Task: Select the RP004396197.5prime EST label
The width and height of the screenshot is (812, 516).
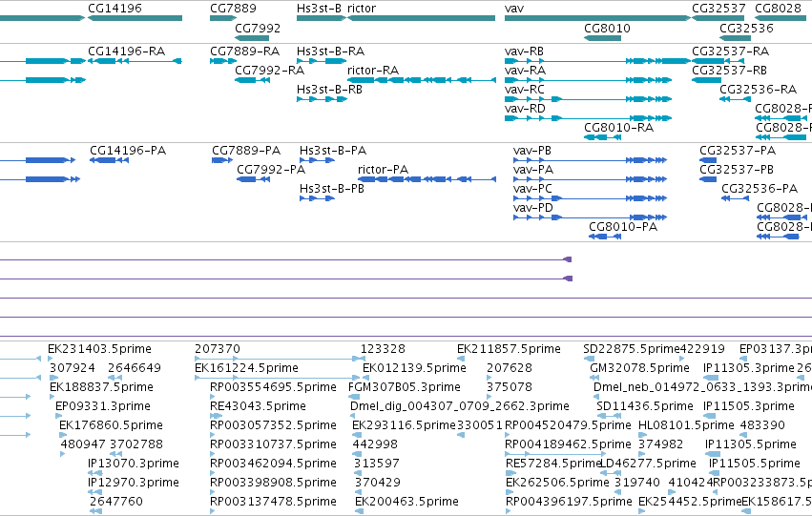Action: coord(569,502)
